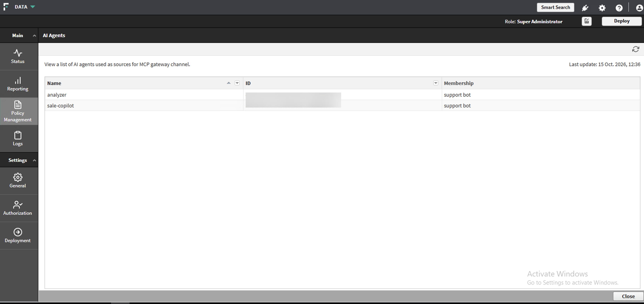This screenshot has height=304, width=644.
Task: Open Policy Management section
Action: (18, 111)
